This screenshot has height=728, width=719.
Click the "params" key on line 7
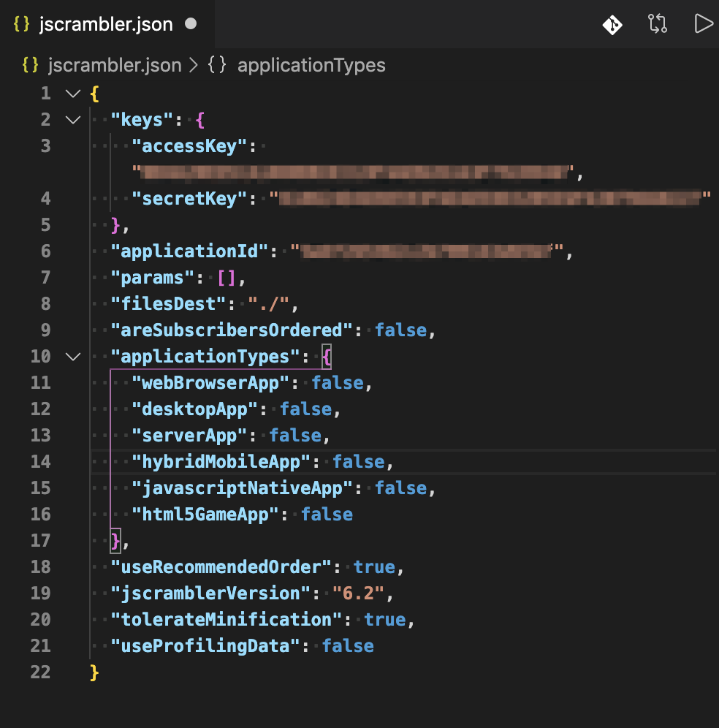pyautogui.click(x=152, y=278)
